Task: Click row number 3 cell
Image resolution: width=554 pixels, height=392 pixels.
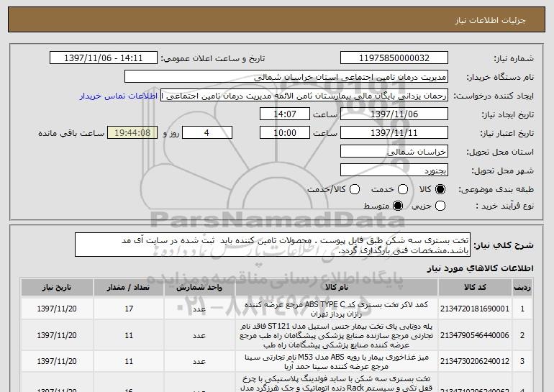Action: click(x=522, y=361)
